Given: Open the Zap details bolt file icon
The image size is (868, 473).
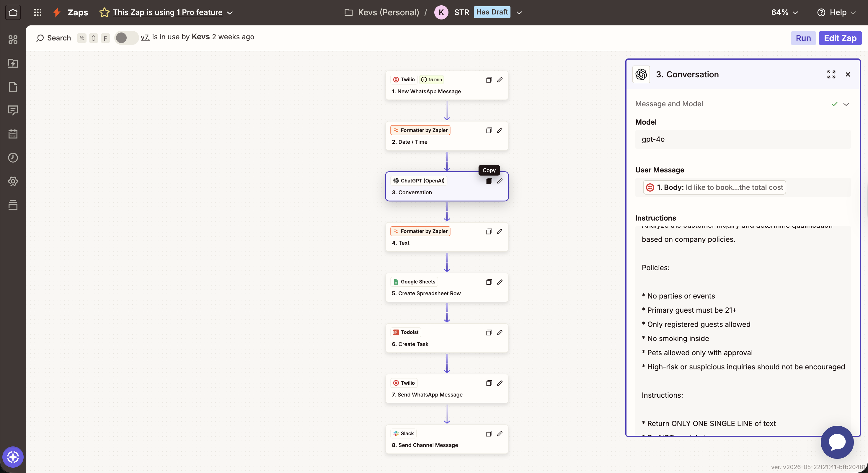Looking at the screenshot, I should 13,63.
